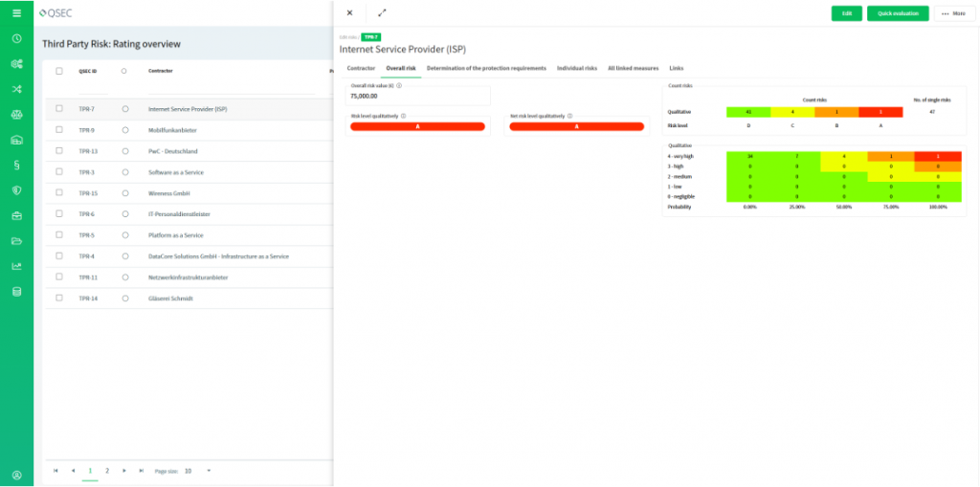The image size is (980, 487).
Task: Click the shield icon in the sidebar
Action: point(16,190)
